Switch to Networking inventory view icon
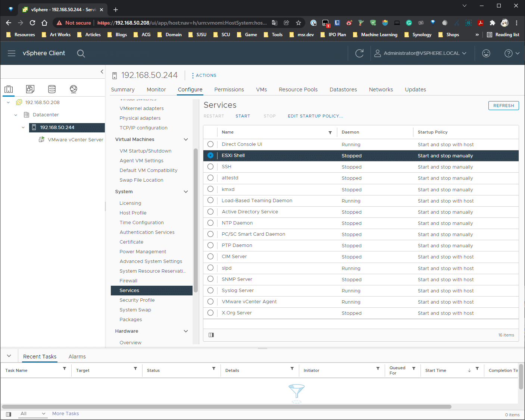The height and width of the screenshot is (420, 525). pos(74,89)
